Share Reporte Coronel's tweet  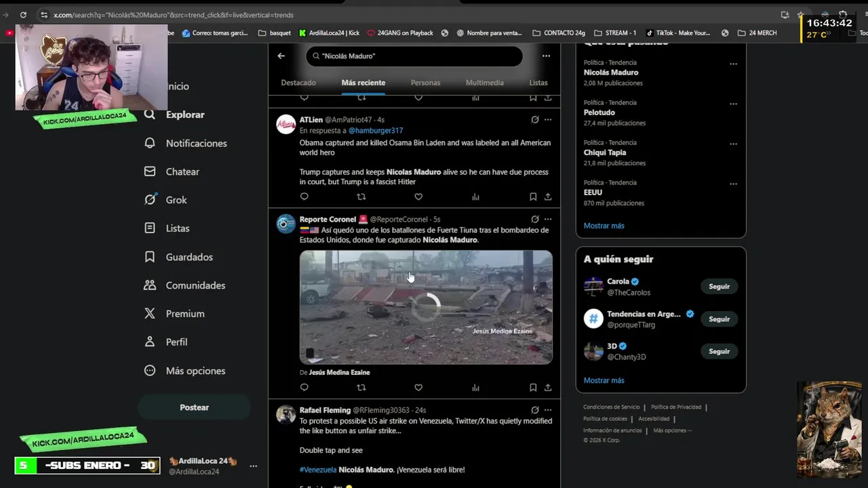point(548,388)
